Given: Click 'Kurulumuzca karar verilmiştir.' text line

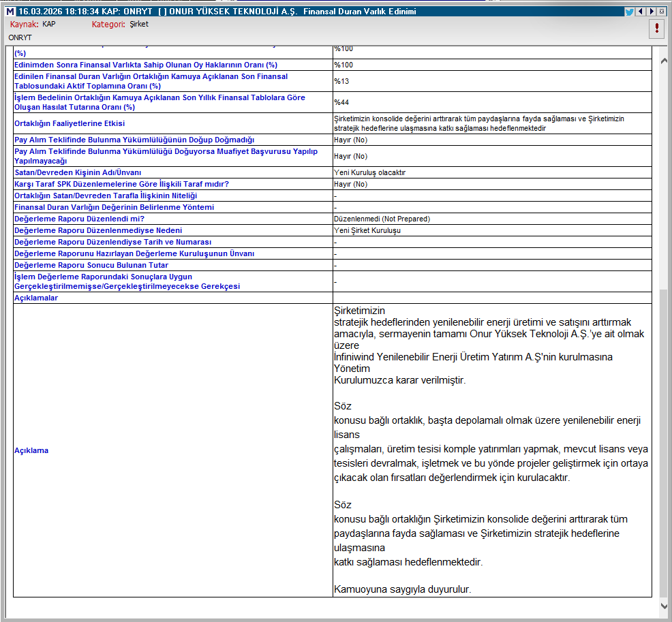Looking at the screenshot, I should [x=399, y=380].
